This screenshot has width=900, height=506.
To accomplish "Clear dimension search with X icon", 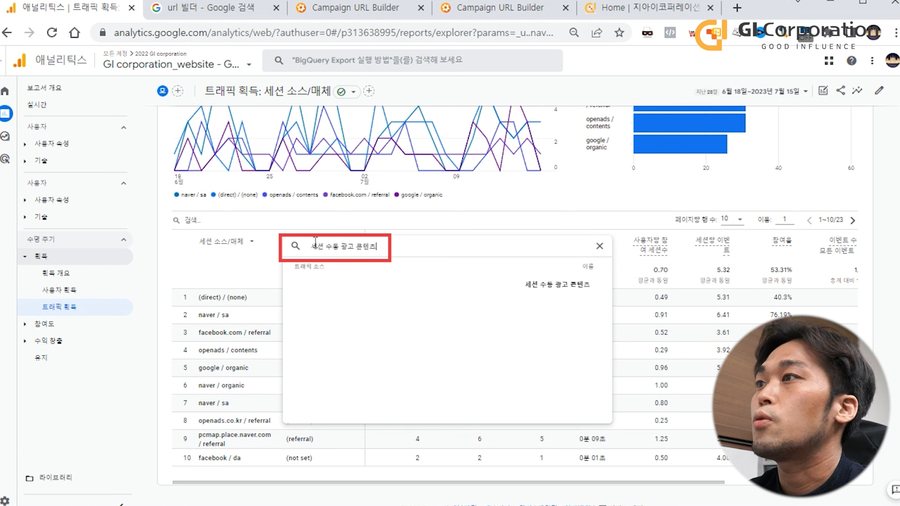I will click(599, 246).
